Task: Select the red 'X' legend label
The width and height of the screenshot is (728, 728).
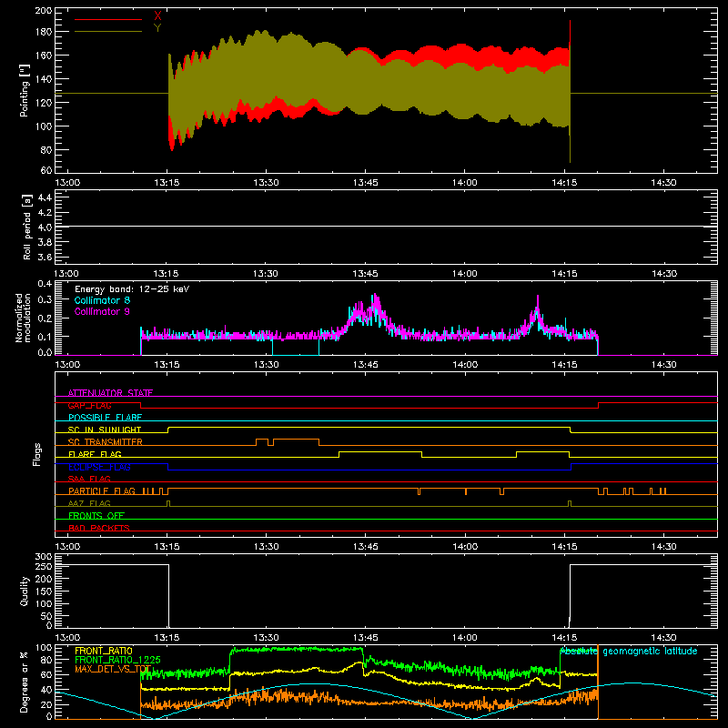Action: point(157,16)
